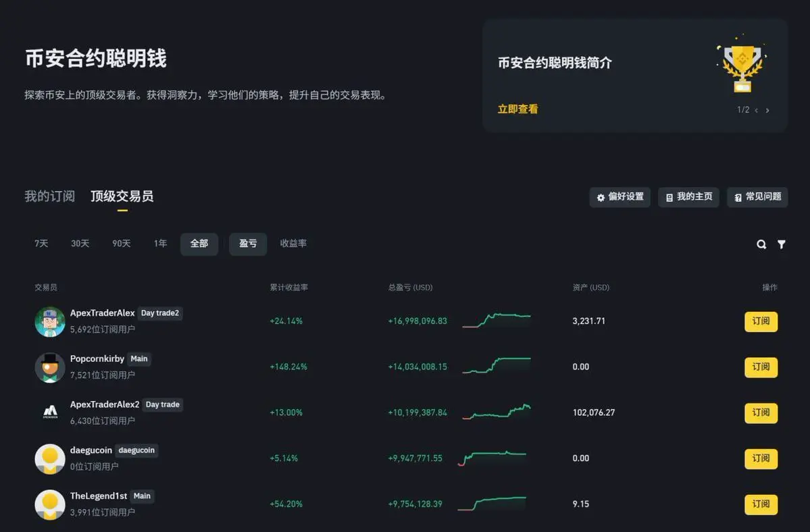
Task: View ApexTraderAlex profit sparkline chart
Action: pos(496,320)
